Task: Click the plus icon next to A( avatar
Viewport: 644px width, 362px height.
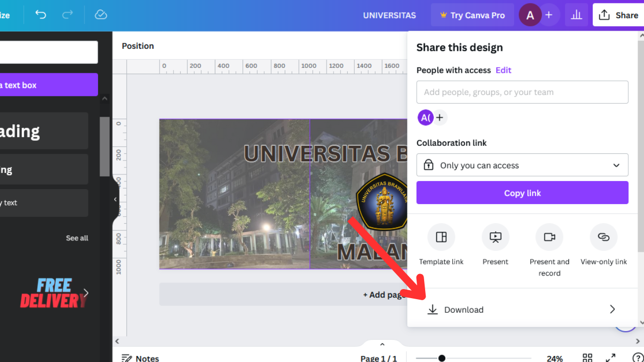Action: pos(440,118)
